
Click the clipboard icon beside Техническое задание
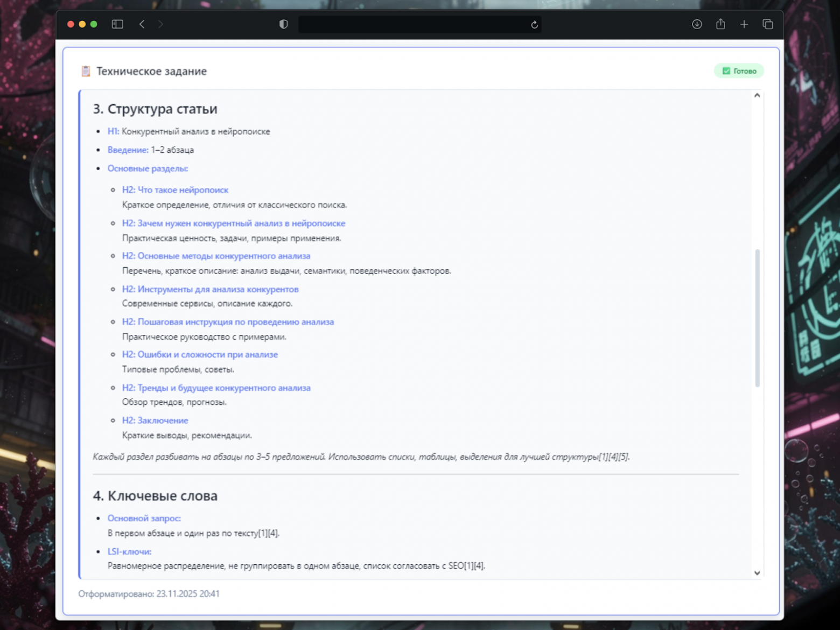point(86,71)
